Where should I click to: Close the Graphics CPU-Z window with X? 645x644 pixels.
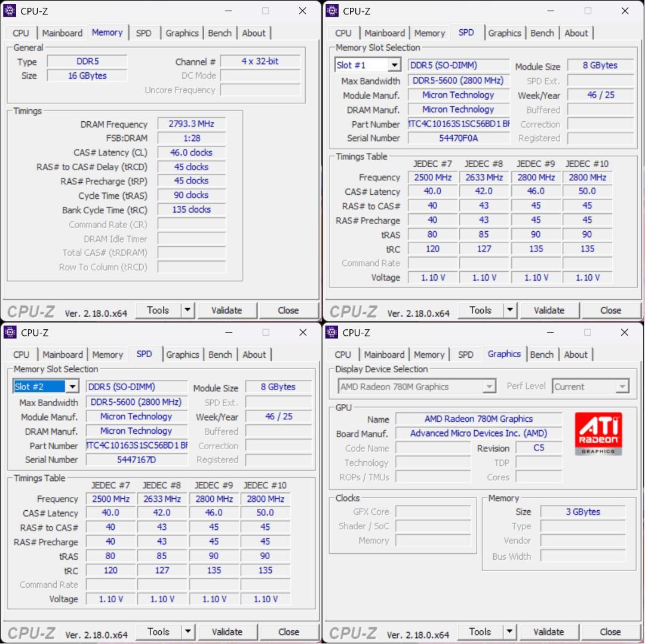(x=625, y=332)
